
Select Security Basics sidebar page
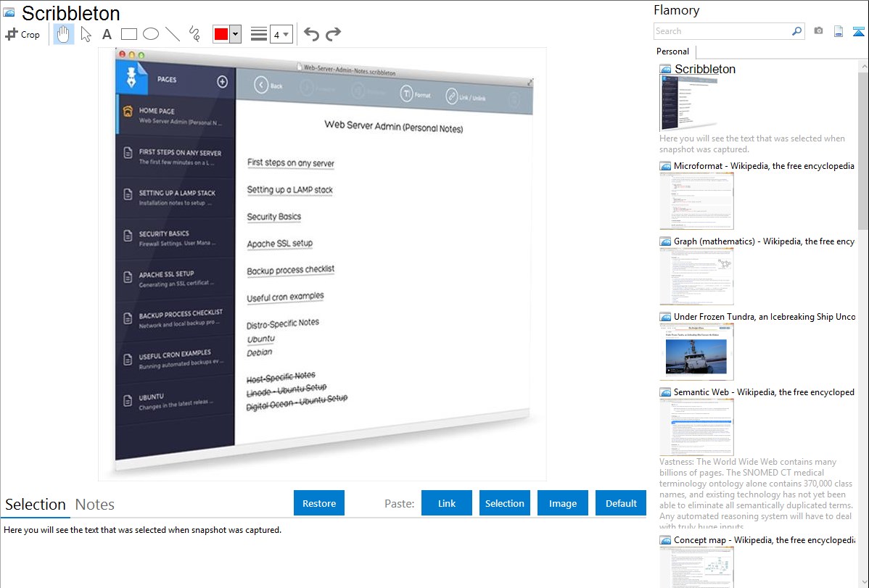click(x=176, y=239)
